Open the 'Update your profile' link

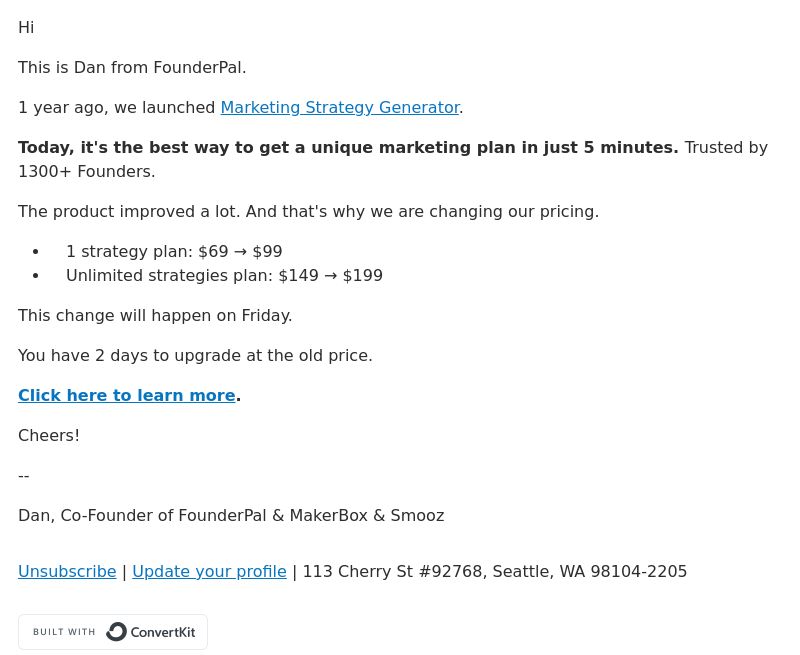pyautogui.click(x=209, y=571)
